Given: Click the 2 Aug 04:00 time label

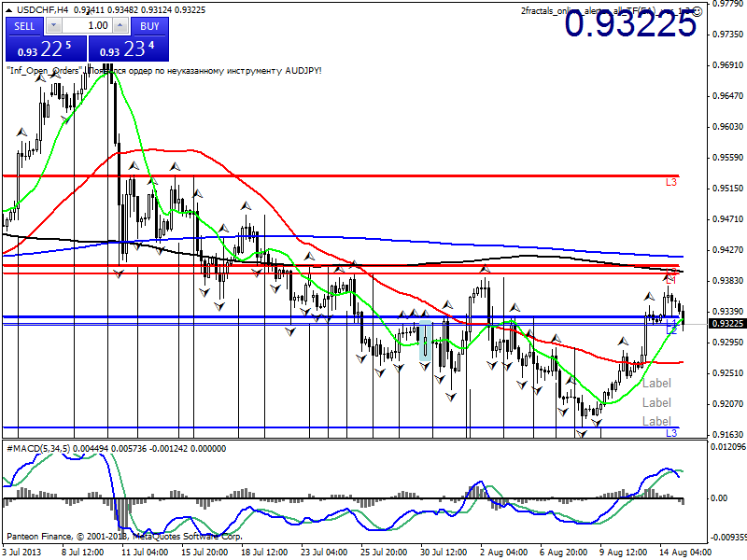Looking at the screenshot, I should (503, 553).
